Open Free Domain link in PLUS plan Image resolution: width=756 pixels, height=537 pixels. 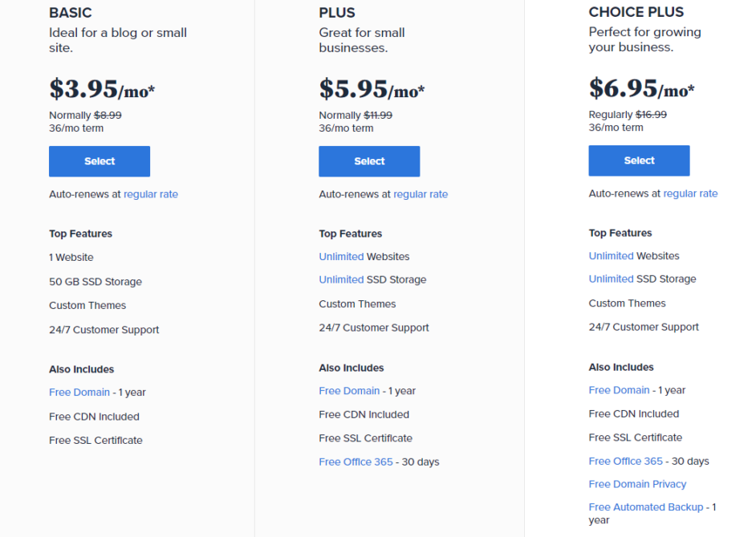click(x=350, y=391)
